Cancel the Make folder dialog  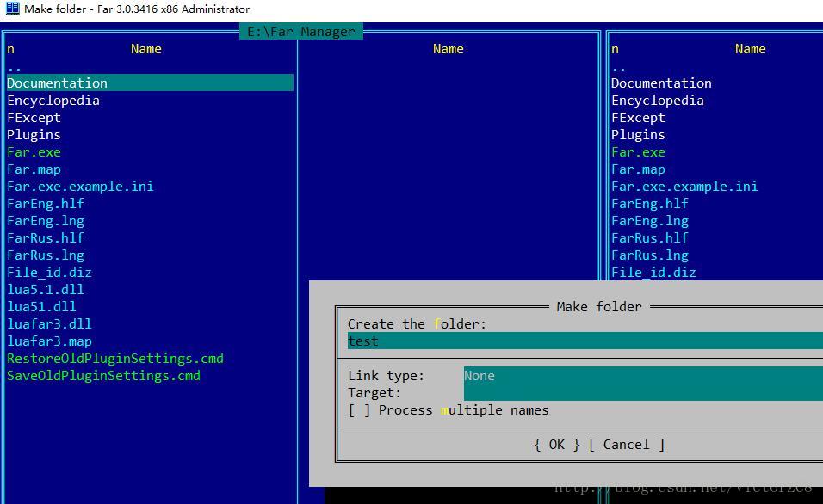(626, 445)
